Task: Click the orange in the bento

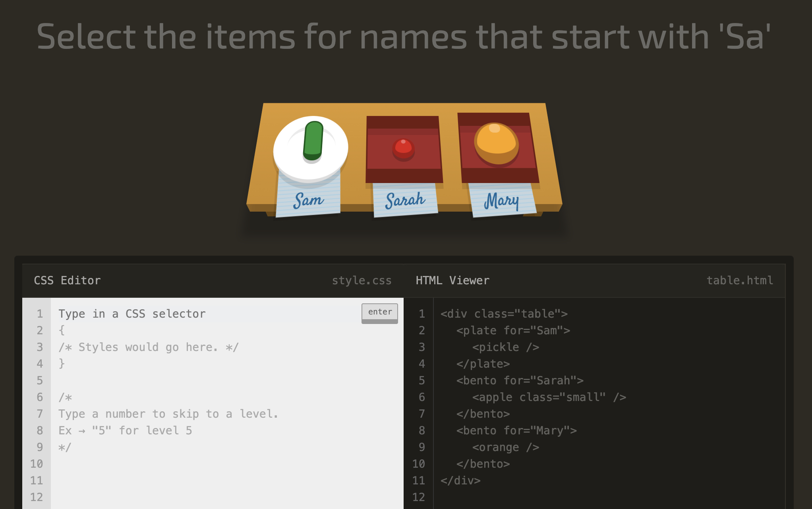Action: 496,143
